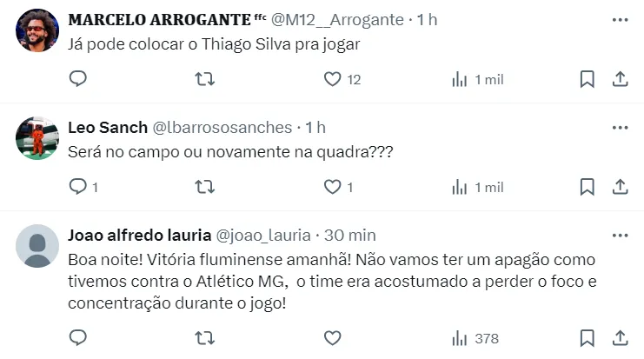644x359 pixels.
Task: Share Marcelo Arrogante's tweet
Action: 621,79
